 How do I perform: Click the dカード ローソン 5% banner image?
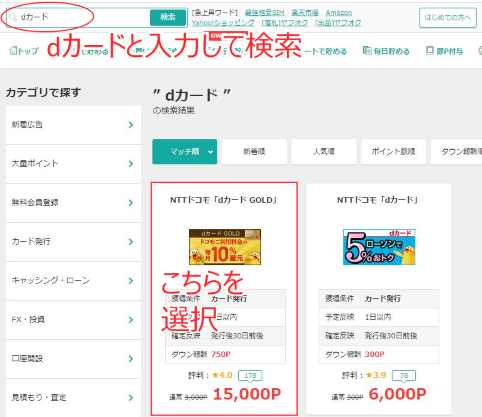379,247
